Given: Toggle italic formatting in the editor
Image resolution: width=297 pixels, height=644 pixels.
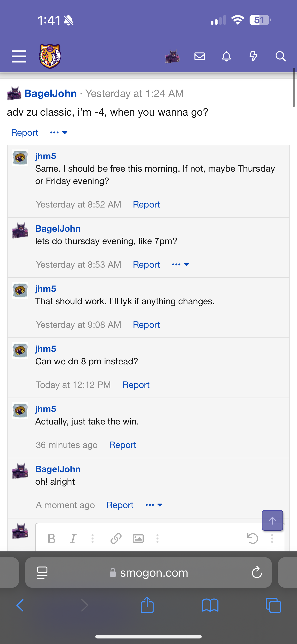Looking at the screenshot, I should coord(73,539).
